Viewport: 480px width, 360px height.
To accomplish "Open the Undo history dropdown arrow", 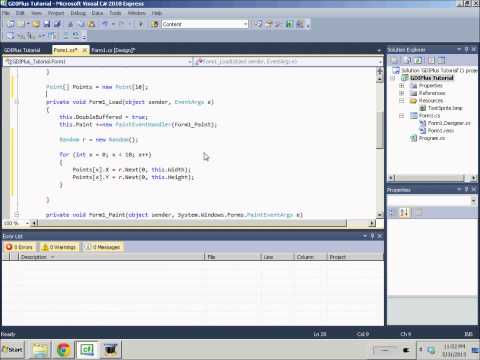I will pyautogui.click(x=113, y=24).
